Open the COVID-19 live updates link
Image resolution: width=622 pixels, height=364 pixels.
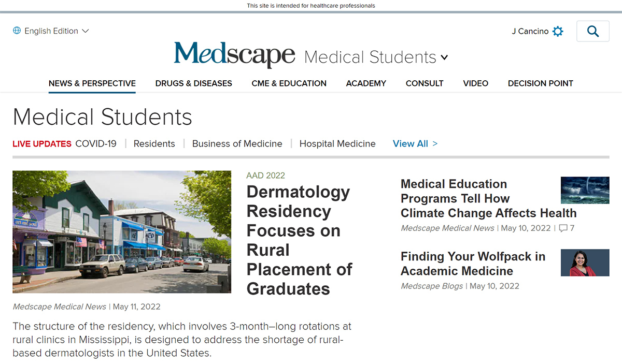pyautogui.click(x=96, y=143)
